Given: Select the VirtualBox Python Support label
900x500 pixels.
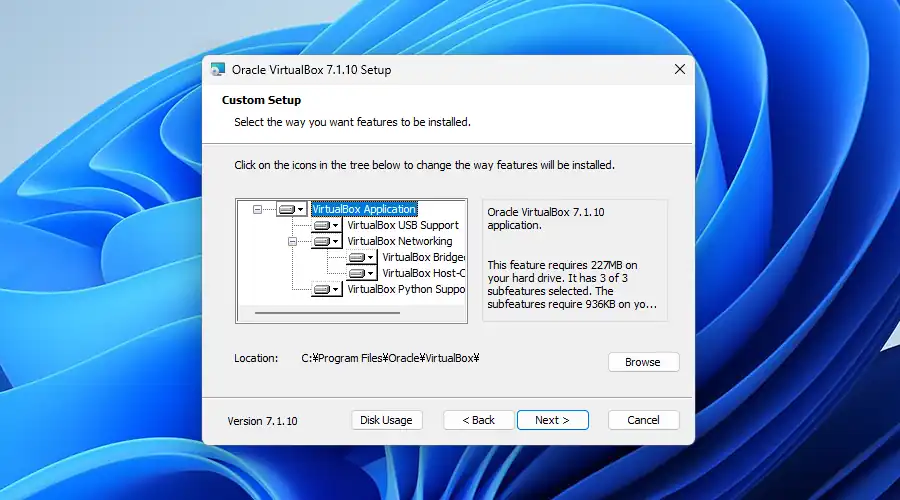Looking at the screenshot, I should pos(405,290).
